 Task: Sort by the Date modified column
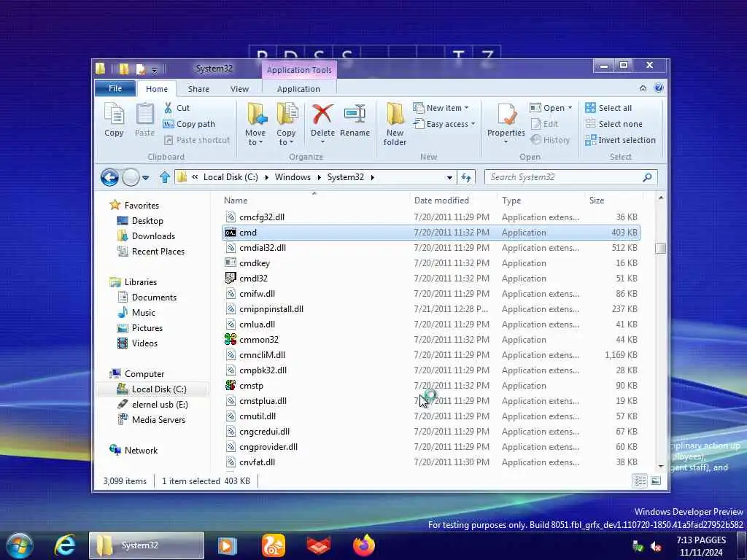coord(441,201)
